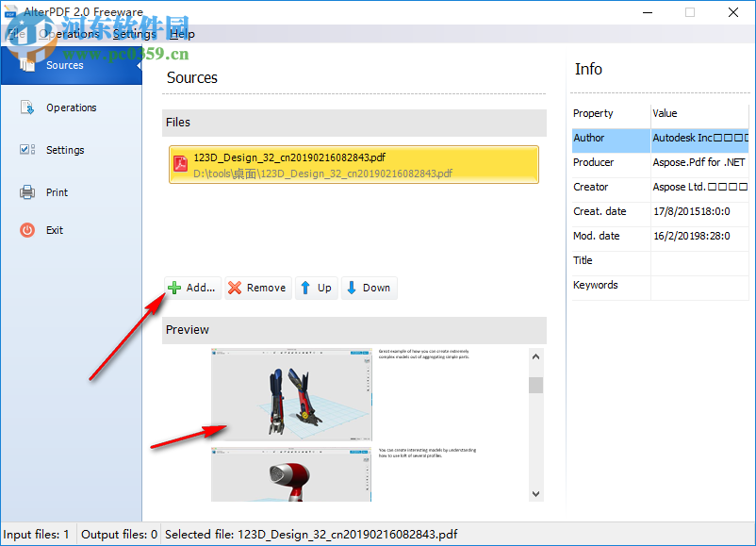Click the red power Exit icon
The width and height of the screenshot is (756, 546).
click(x=27, y=230)
